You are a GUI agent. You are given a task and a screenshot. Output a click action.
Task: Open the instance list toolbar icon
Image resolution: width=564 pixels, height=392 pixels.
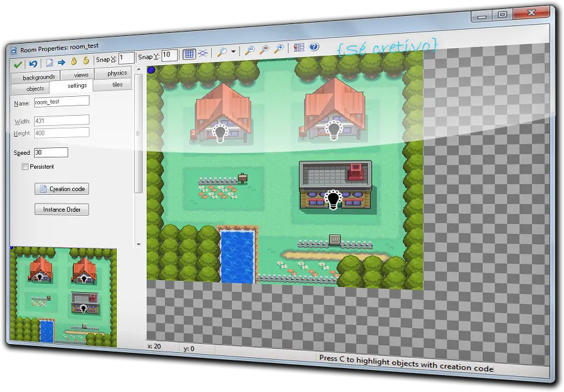[x=299, y=47]
